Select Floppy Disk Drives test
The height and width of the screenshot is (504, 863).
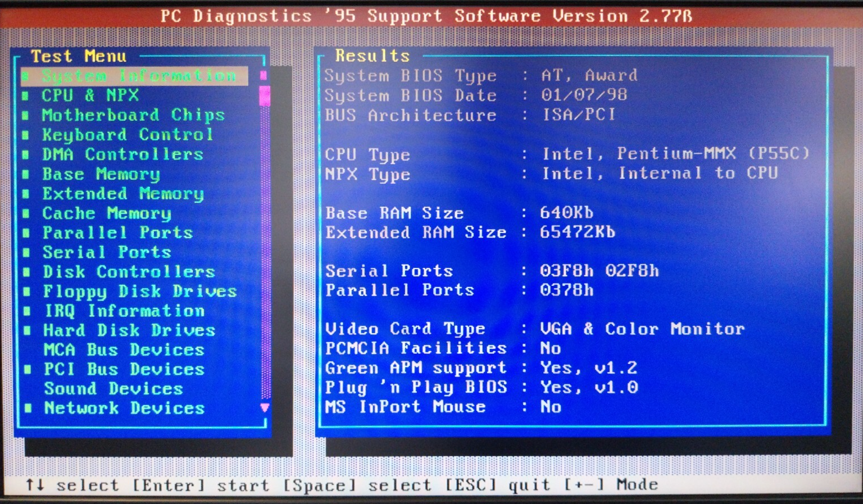[140, 292]
